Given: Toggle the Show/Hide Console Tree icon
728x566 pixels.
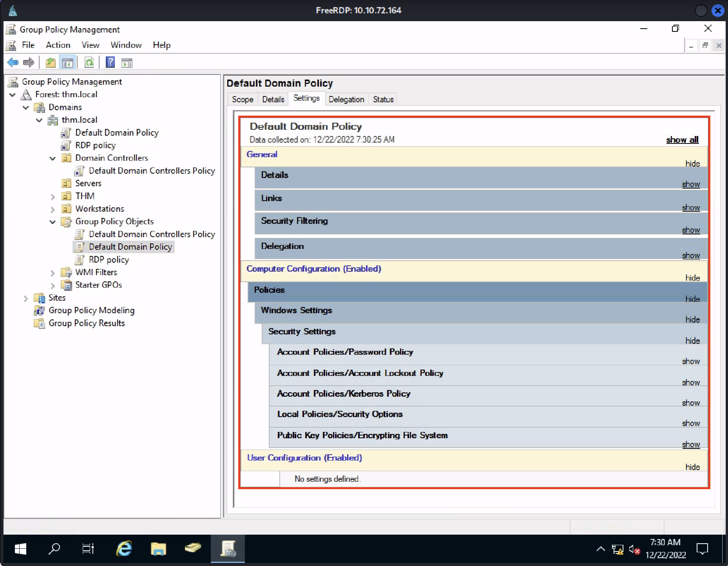Looking at the screenshot, I should coord(67,62).
